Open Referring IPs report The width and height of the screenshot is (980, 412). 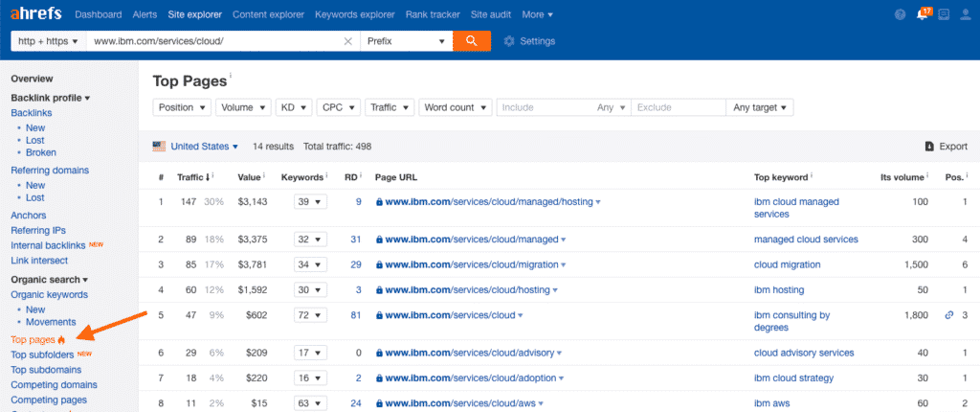(38, 230)
